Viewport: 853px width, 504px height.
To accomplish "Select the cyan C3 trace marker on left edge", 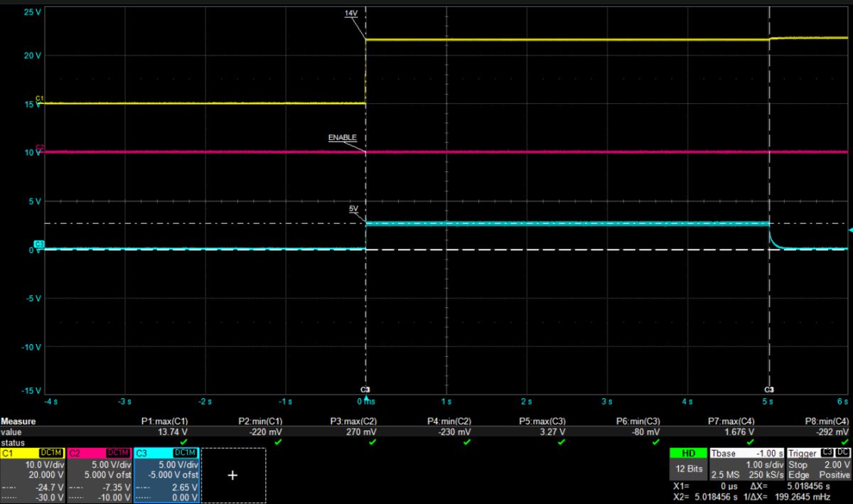I will 40,244.
